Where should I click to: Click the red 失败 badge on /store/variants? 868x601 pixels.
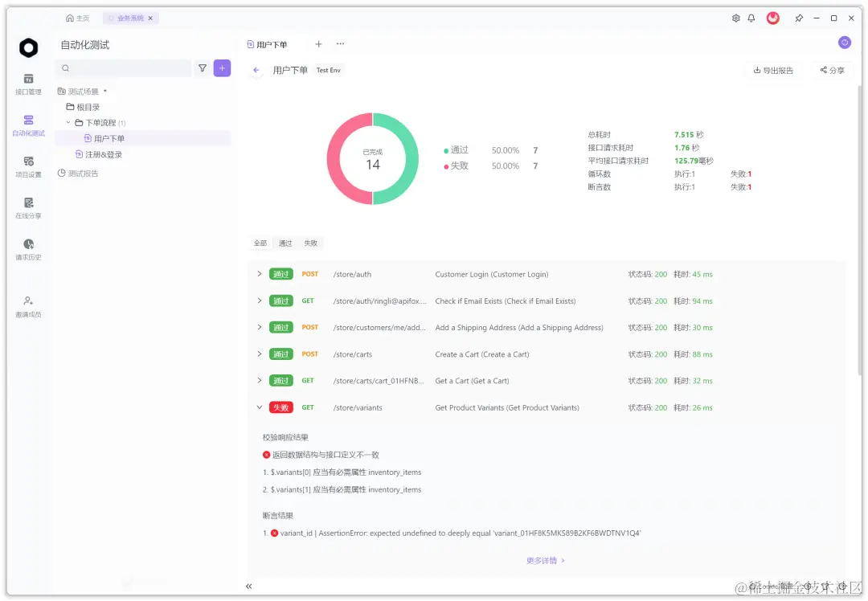pos(281,407)
